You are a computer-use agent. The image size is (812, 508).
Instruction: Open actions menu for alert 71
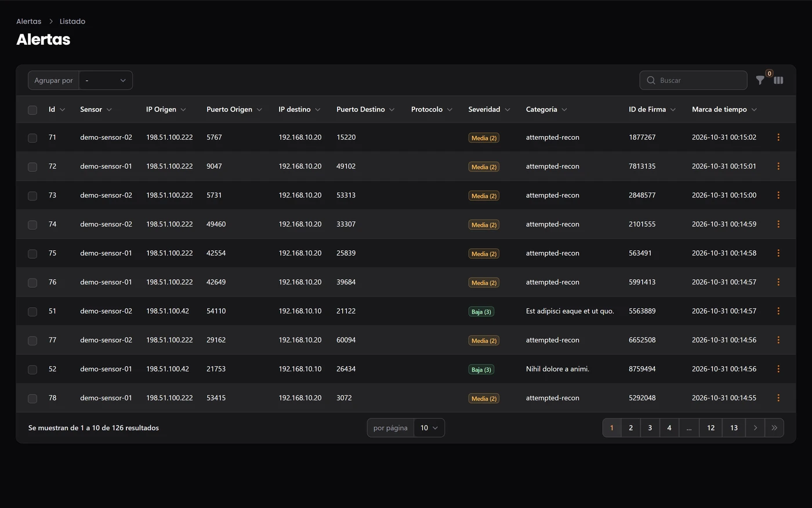point(778,138)
